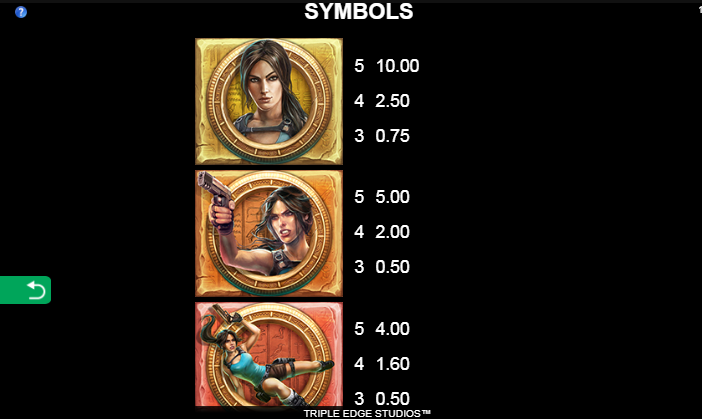Viewport: 702px width, 419px height.
Task: Click the 0.50 payout beside kick symbol
Action: [x=393, y=398]
